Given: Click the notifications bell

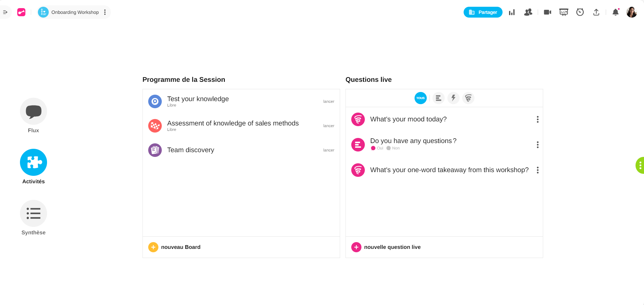Looking at the screenshot, I should coord(616,12).
